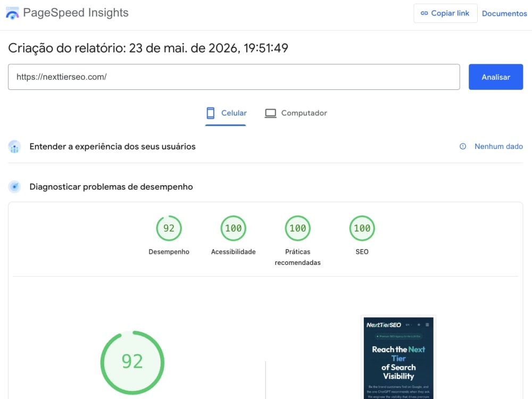Viewport: 532px width, 399px height.
Task: Copy the report link with Copiar link
Action: [x=445, y=13]
